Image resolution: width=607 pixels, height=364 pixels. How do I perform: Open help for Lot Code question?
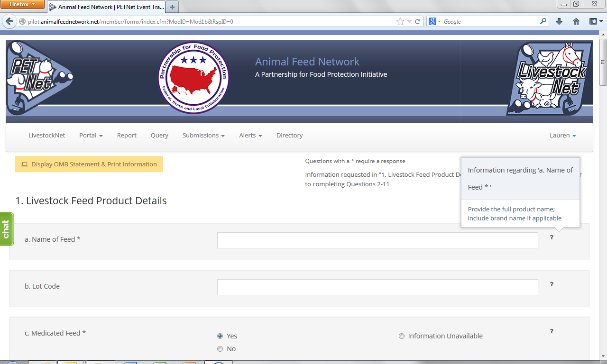click(552, 284)
